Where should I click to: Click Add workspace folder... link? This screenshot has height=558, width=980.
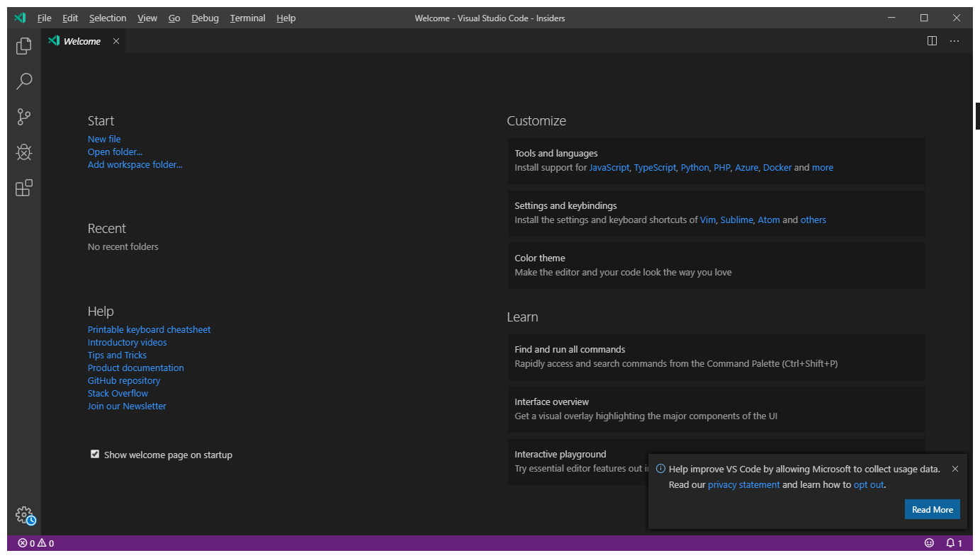(x=135, y=164)
